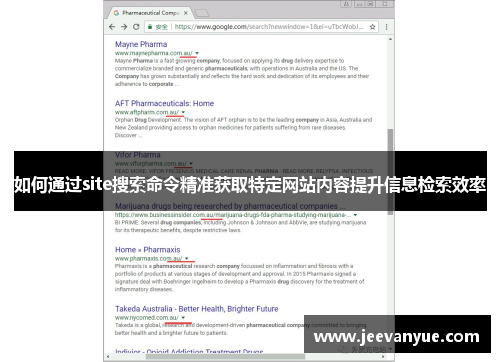This screenshot has width=500, height=362.
Task: Click the www.aftpharm.com.au green URL
Action: (x=147, y=112)
